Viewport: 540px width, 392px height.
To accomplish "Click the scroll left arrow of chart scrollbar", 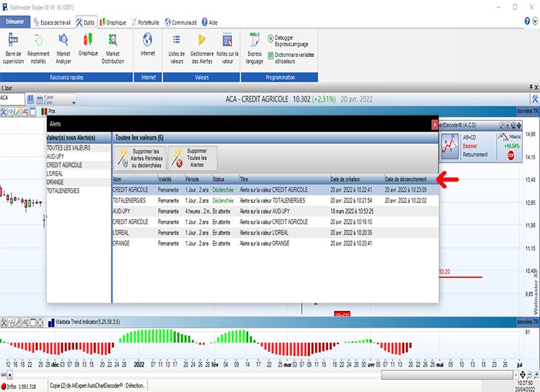I will click(10, 375).
